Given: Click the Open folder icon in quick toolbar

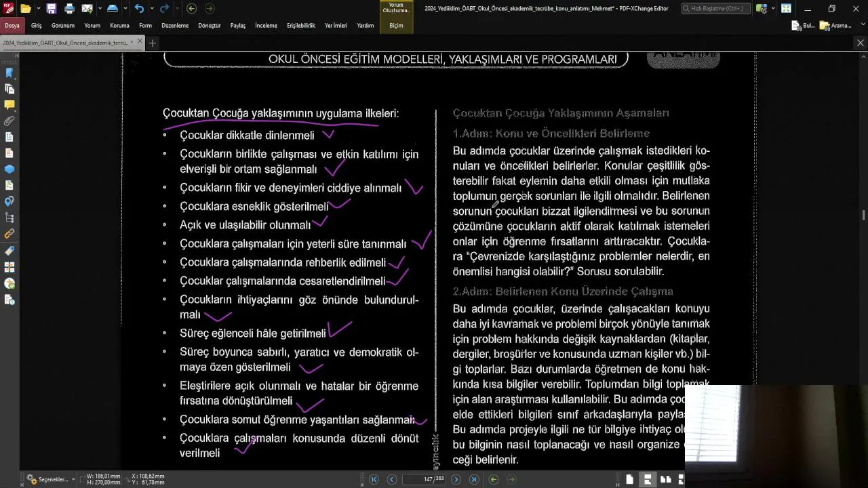Looking at the screenshot, I should (x=26, y=9).
